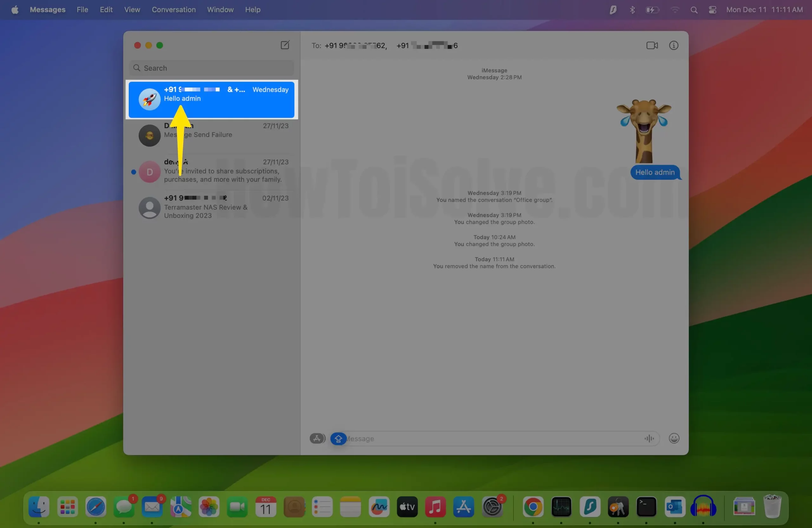The image size is (812, 528).
Task: Select the Terramaster NAS Review conversation
Action: click(x=212, y=207)
